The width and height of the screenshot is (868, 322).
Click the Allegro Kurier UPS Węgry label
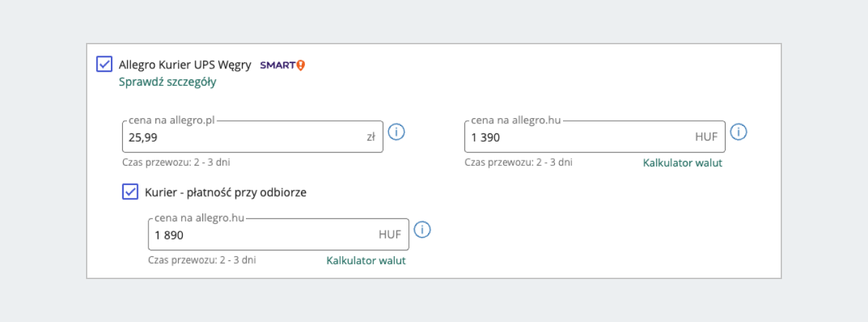pos(185,65)
